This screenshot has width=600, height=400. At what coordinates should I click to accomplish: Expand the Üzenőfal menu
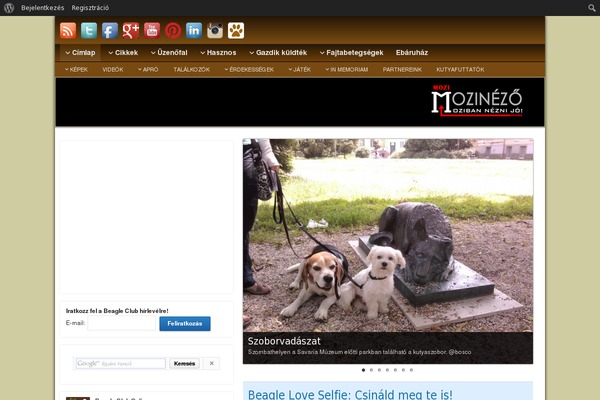169,53
